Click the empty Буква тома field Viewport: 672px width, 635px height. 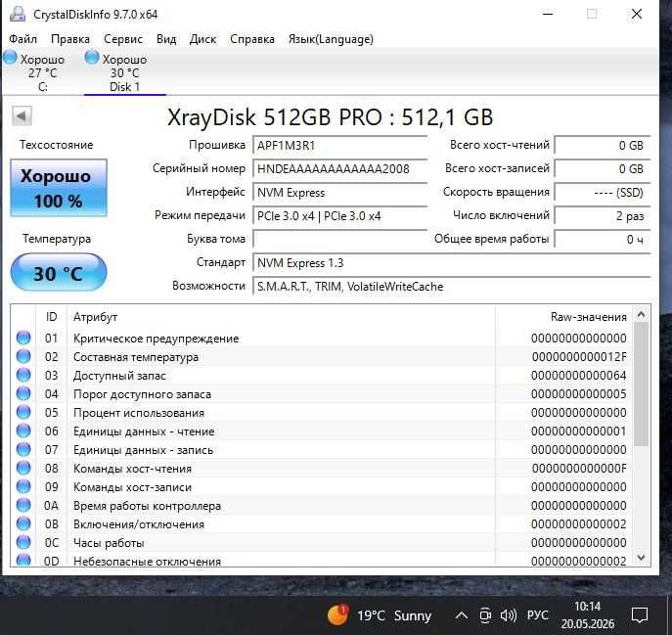click(x=339, y=240)
